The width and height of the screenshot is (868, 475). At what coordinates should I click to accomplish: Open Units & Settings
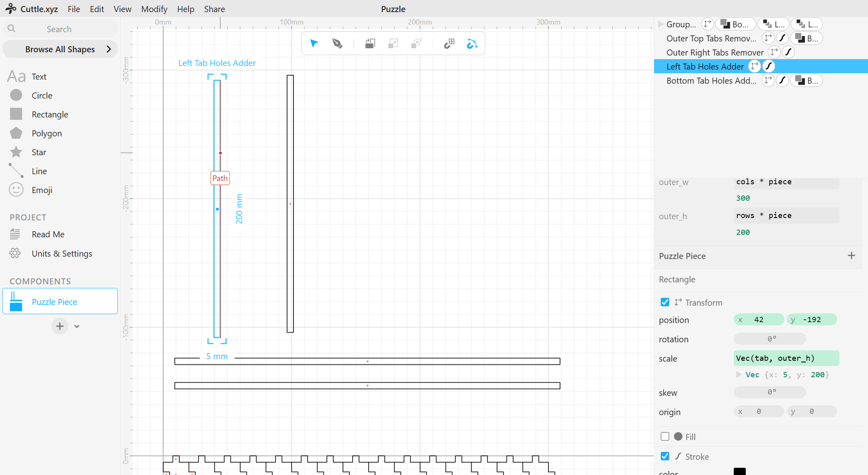tap(62, 253)
